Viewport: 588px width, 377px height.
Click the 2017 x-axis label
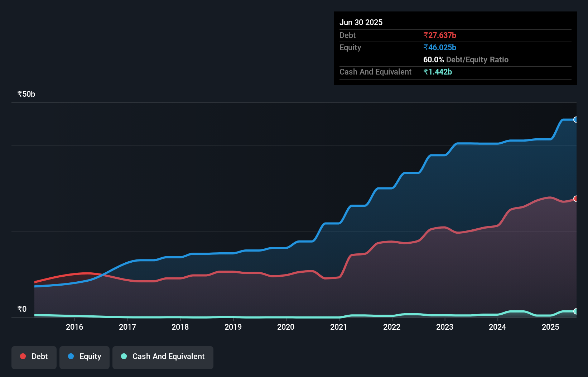coord(127,327)
